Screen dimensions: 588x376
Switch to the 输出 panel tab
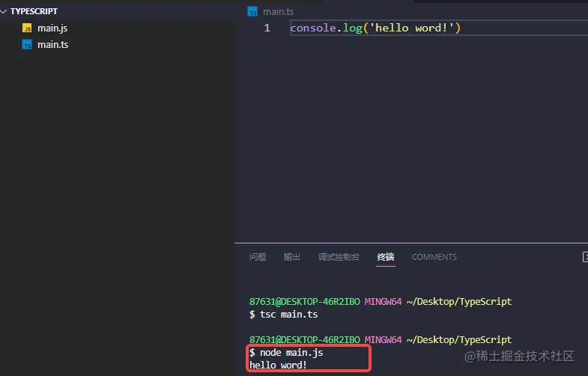click(291, 257)
